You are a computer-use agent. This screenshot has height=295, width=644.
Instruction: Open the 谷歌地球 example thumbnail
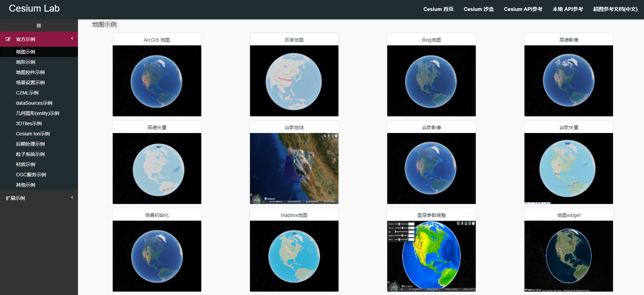coord(294,168)
